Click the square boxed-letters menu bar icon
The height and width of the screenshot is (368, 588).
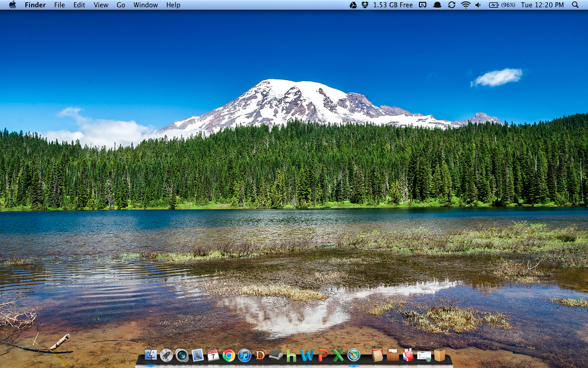pyautogui.click(x=423, y=5)
